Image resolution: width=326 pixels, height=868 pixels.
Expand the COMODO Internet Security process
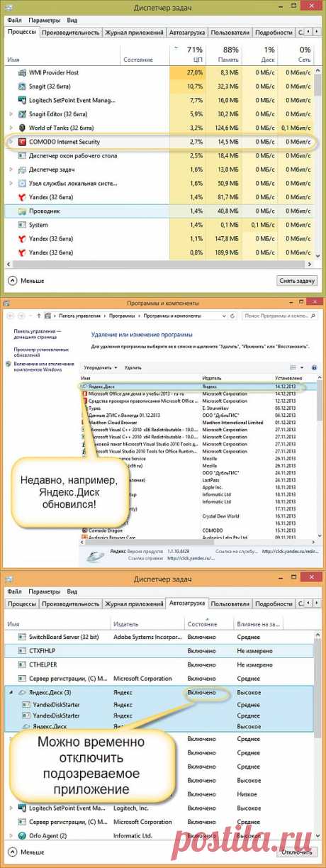coord(11,142)
